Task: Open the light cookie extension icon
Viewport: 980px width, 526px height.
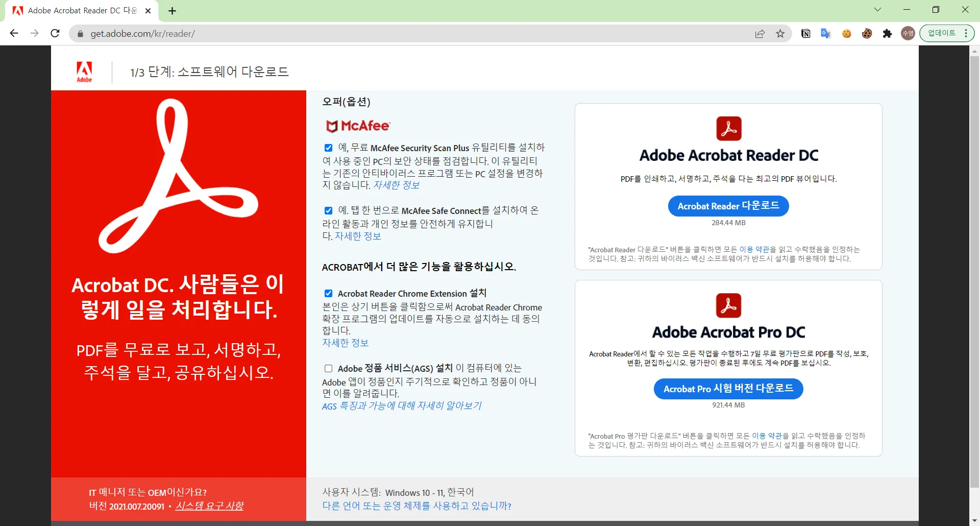Action: [x=847, y=34]
